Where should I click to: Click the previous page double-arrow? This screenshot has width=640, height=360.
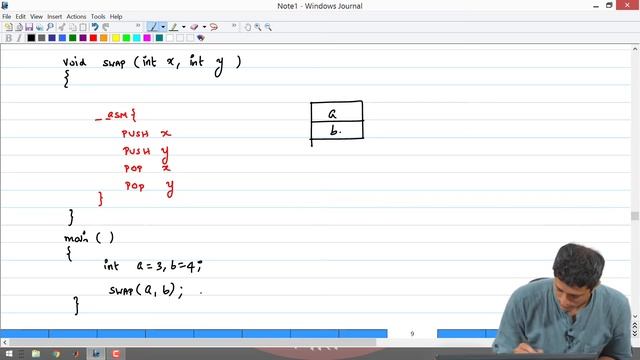tap(635, 325)
